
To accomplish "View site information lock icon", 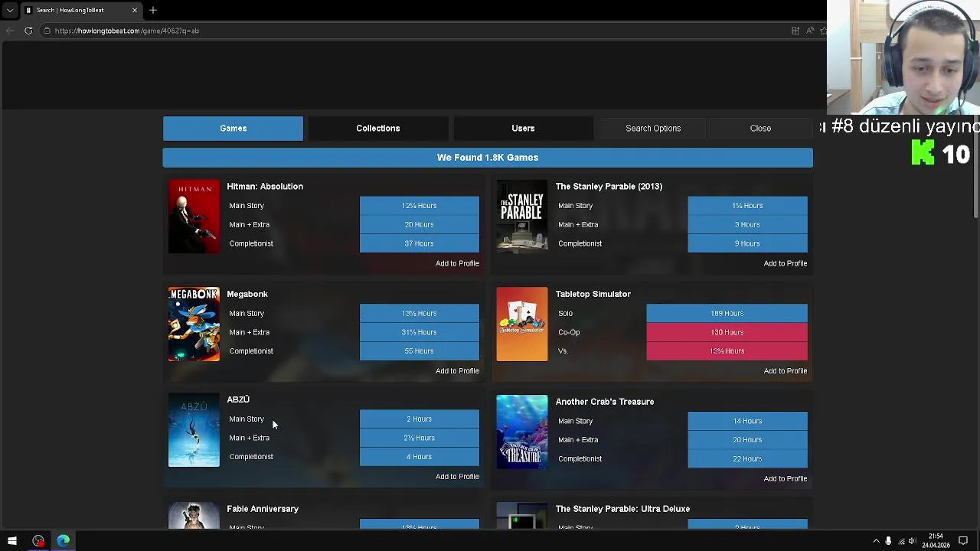I will coord(47,31).
